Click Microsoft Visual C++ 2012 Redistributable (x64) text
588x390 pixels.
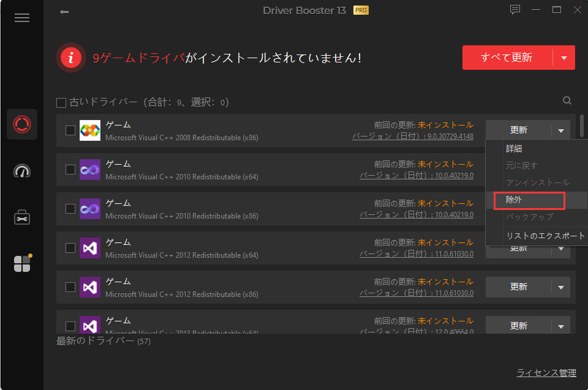182,255
